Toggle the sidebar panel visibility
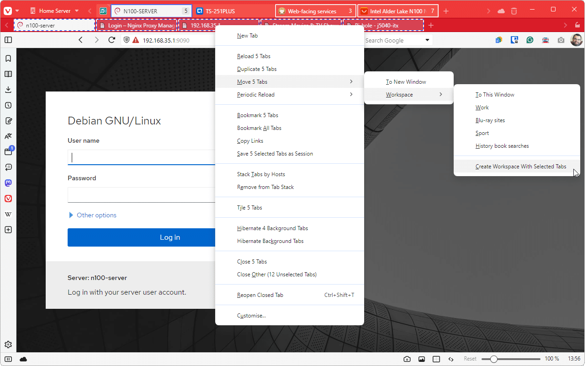588x366 pixels. (x=8, y=40)
